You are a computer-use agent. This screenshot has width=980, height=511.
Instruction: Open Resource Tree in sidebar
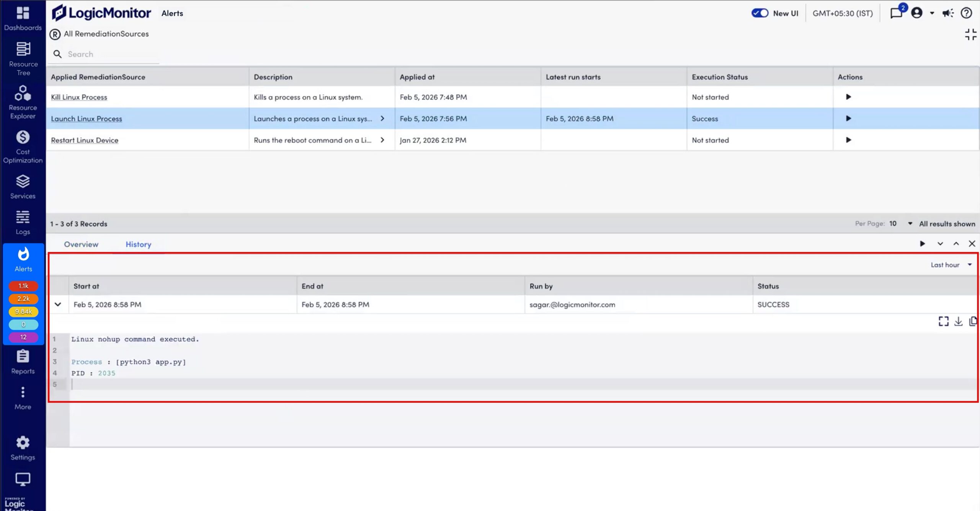point(23,59)
